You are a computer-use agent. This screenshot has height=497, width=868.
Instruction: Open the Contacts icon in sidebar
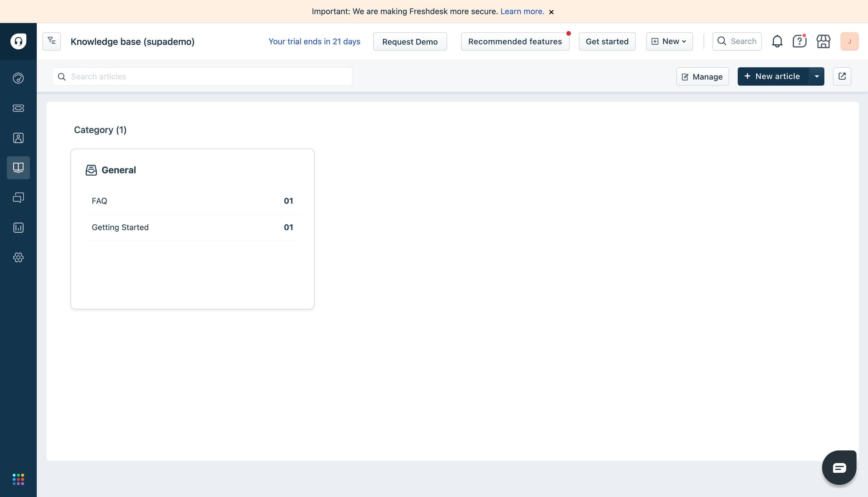click(18, 138)
